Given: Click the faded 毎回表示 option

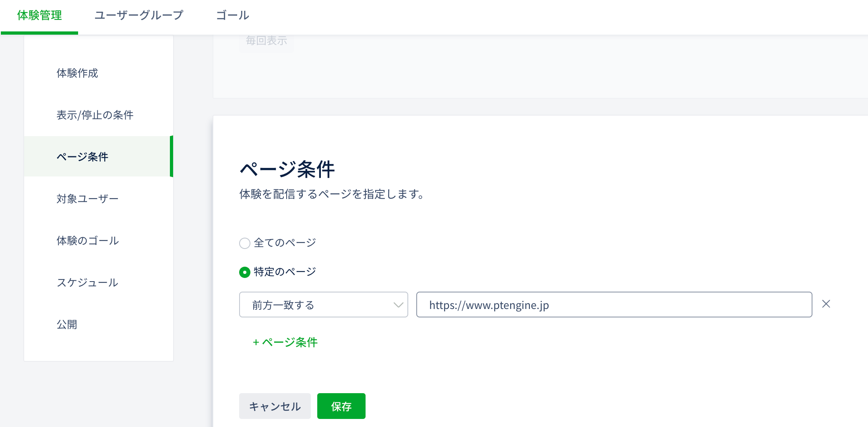Looking at the screenshot, I should (267, 41).
